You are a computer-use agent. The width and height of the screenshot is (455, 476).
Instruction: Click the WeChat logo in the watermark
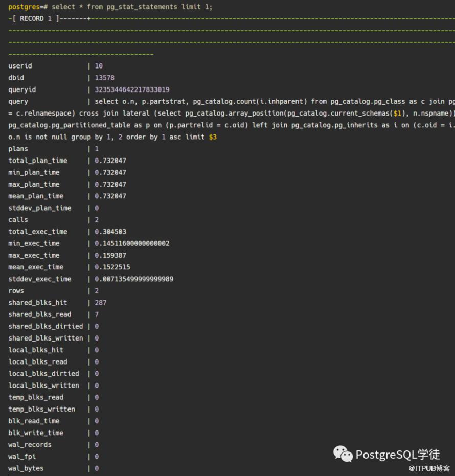click(343, 454)
